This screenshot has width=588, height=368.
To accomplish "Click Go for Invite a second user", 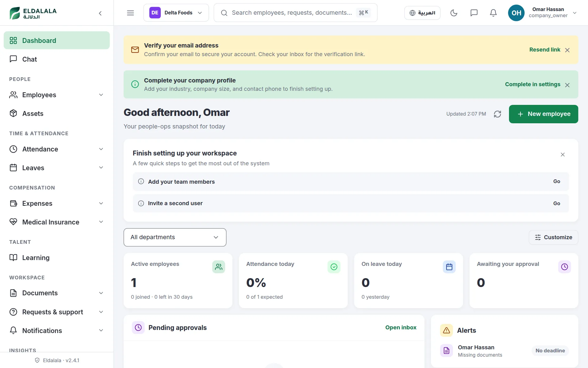I will 556,203.
